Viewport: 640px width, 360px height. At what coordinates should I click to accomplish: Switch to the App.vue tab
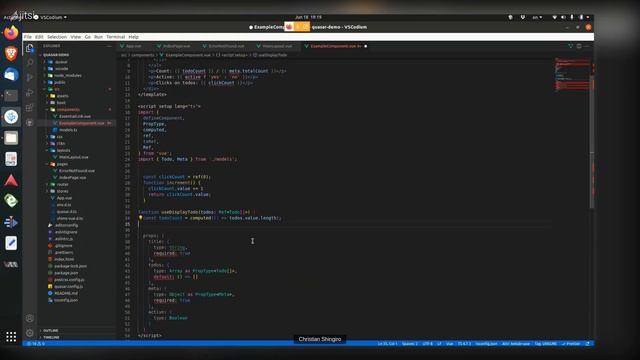(x=133, y=46)
